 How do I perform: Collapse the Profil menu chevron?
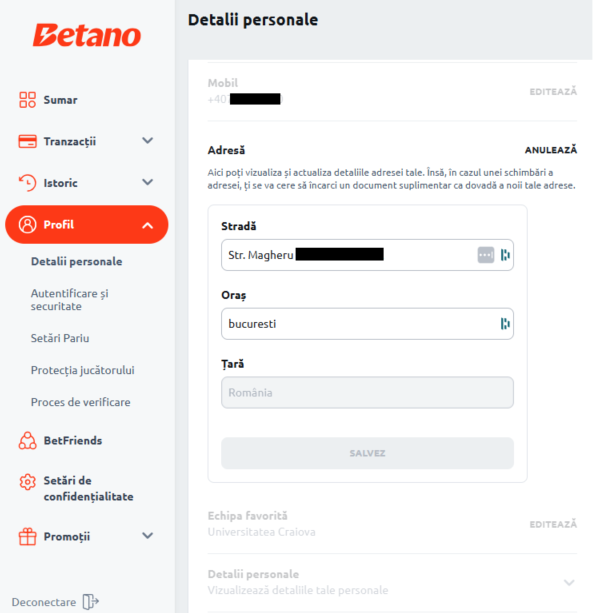tap(147, 226)
